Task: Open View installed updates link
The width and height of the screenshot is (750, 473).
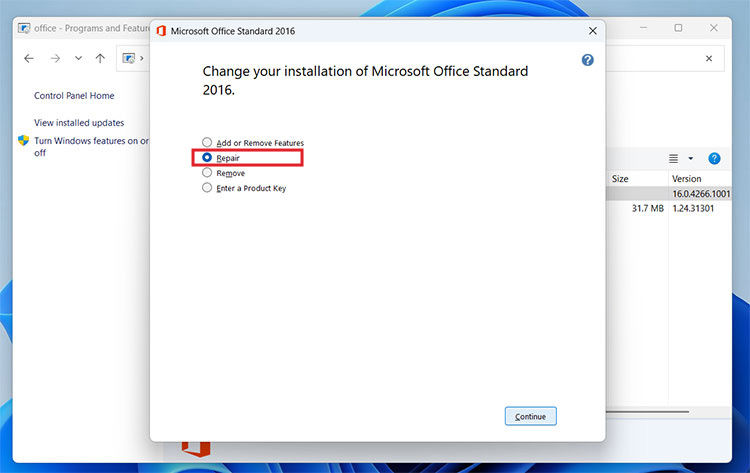Action: point(79,123)
